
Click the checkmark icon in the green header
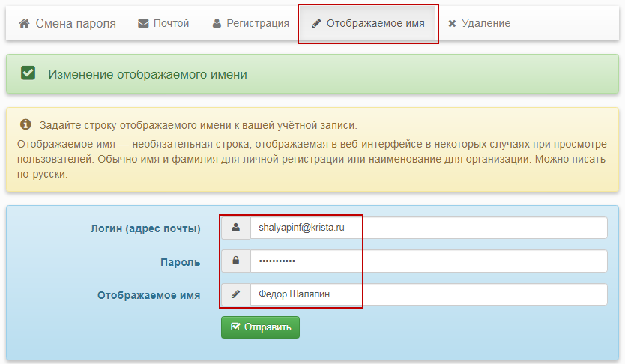pyautogui.click(x=28, y=73)
